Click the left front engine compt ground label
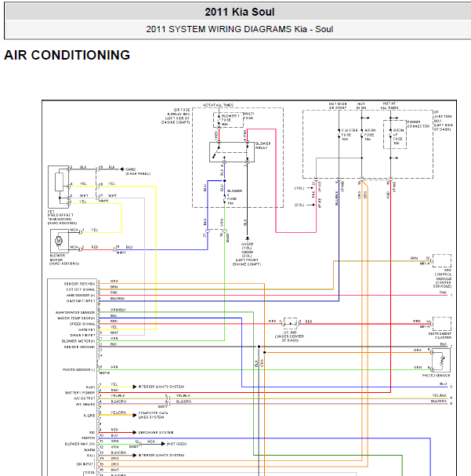This screenshot has height=476, width=471. point(247,254)
